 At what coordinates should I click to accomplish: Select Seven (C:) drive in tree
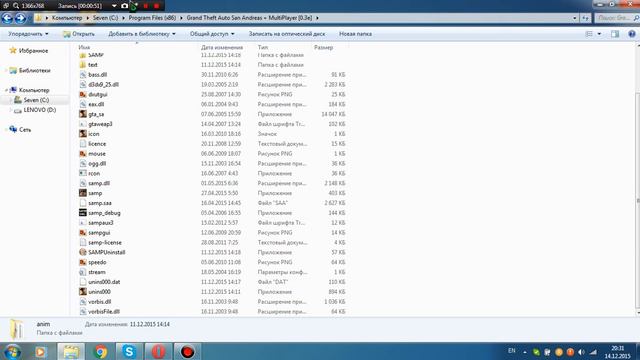point(36,100)
